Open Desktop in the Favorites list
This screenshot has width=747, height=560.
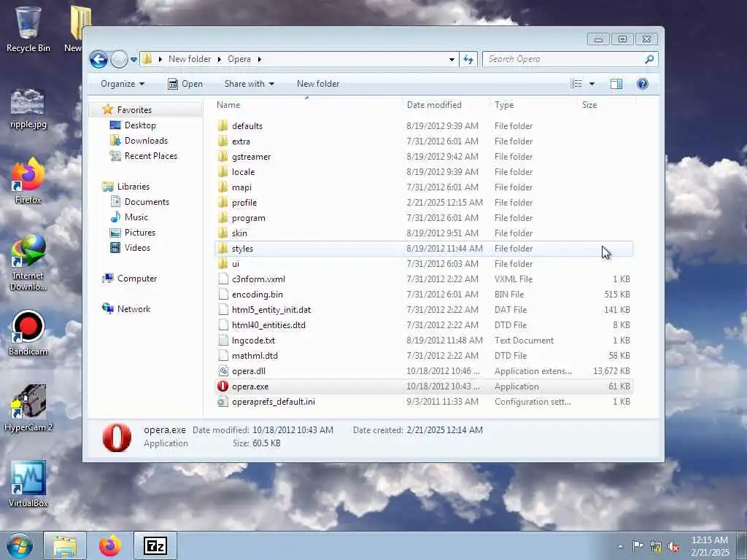click(140, 125)
